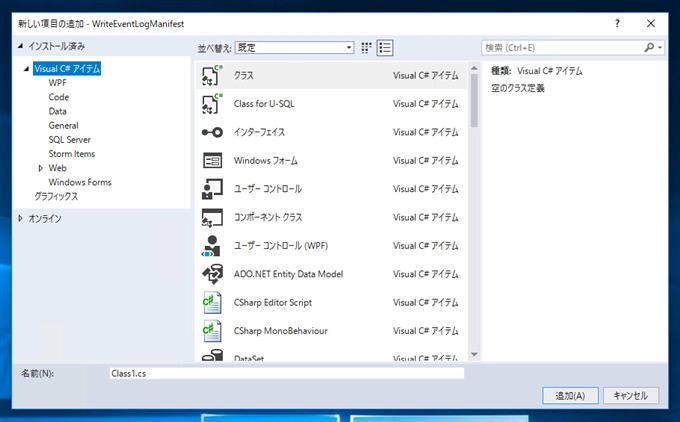Screen dimensions: 680x422
Task: Click the CSharp Editor Script label
Action: (273, 303)
